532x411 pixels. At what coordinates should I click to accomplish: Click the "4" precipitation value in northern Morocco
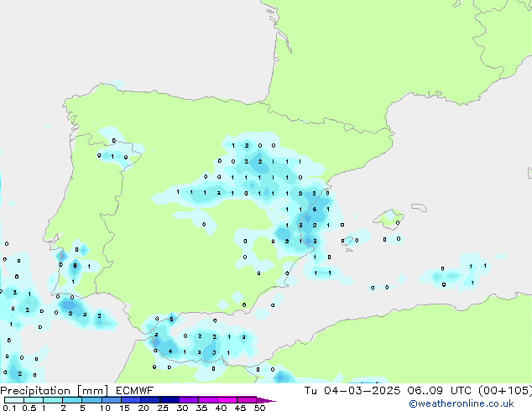[x=170, y=351]
